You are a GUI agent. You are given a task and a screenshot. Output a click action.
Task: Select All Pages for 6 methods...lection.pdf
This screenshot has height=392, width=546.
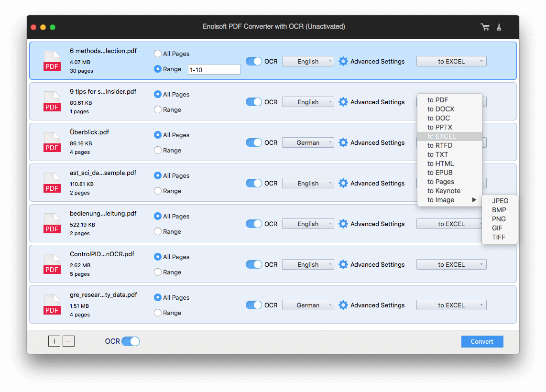(x=158, y=54)
